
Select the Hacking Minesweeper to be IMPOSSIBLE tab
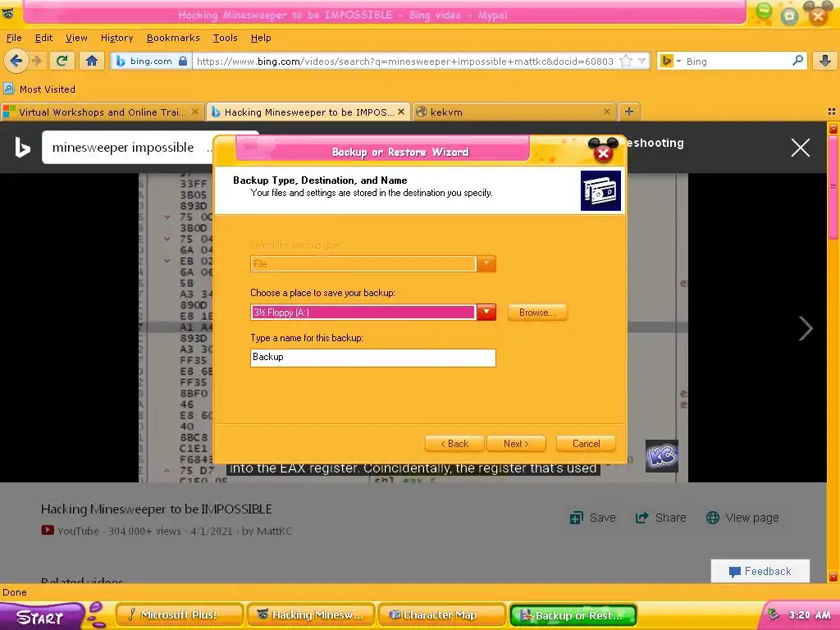click(x=308, y=112)
